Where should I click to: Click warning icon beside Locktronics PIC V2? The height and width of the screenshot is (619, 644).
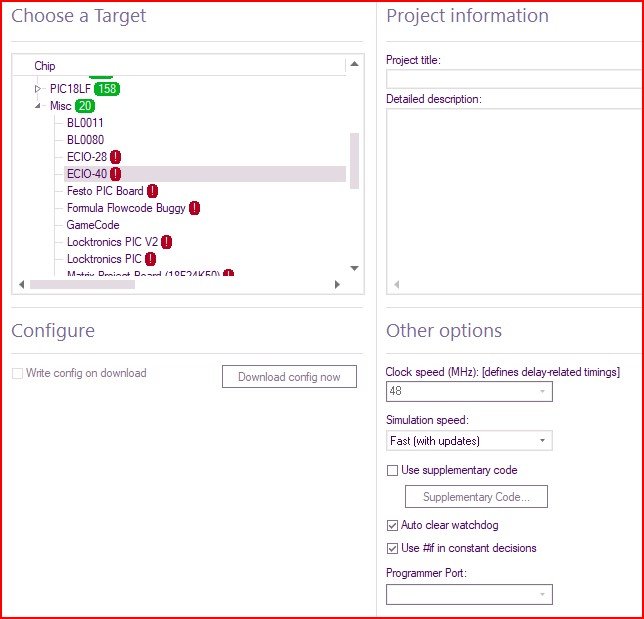click(x=166, y=242)
